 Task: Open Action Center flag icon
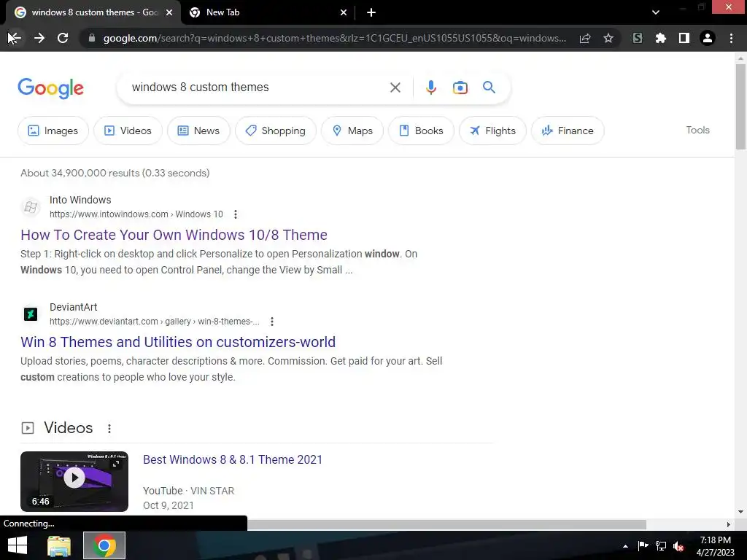643,546
